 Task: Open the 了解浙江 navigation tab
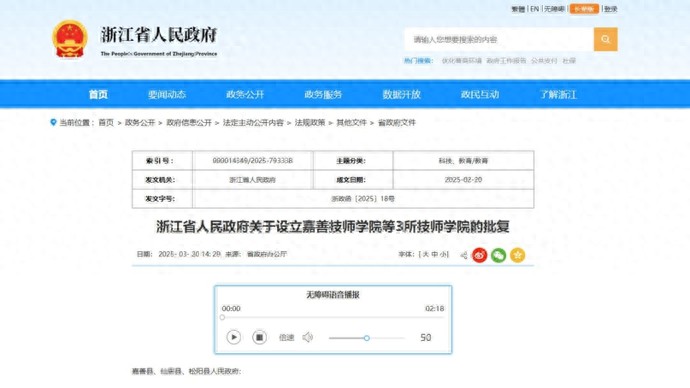coord(558,94)
